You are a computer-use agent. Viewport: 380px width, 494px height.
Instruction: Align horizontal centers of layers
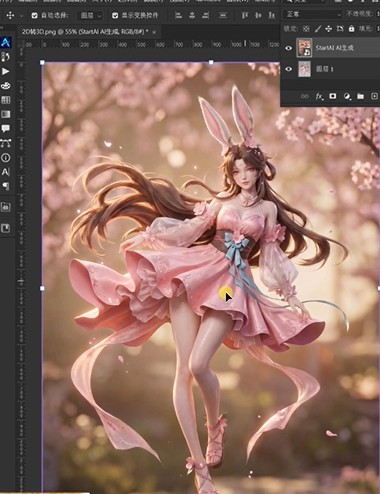(x=192, y=15)
